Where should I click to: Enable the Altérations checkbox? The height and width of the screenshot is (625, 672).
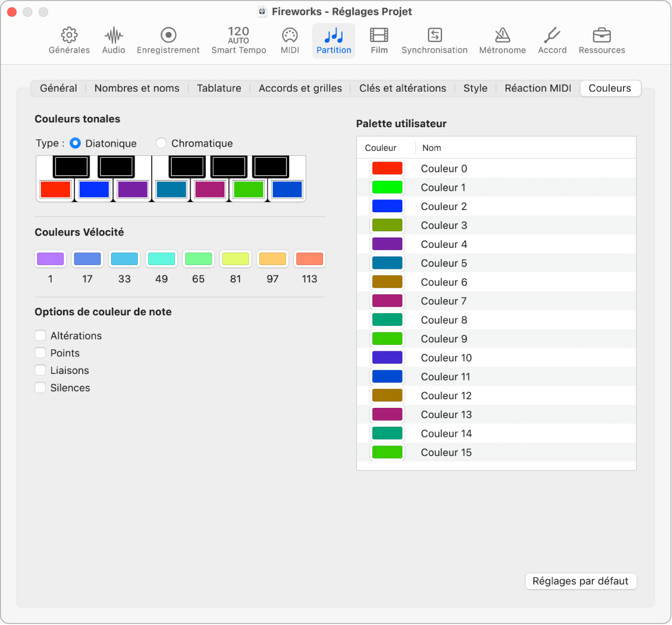(40, 336)
